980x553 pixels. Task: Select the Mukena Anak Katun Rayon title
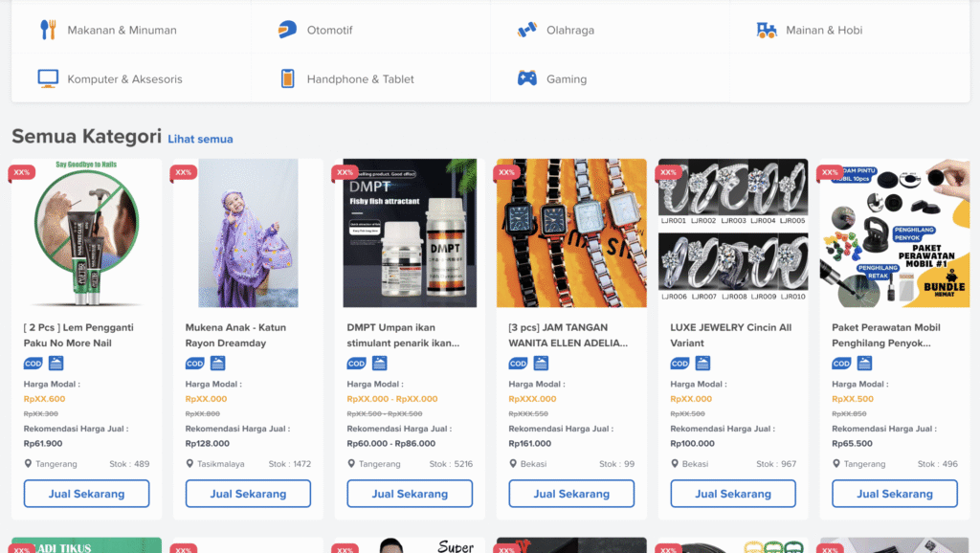click(235, 335)
